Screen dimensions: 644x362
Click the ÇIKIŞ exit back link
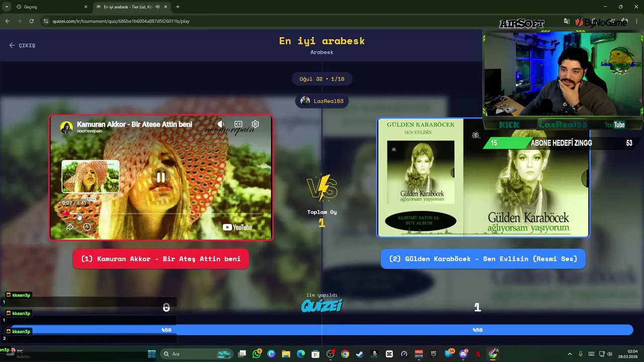(22, 45)
